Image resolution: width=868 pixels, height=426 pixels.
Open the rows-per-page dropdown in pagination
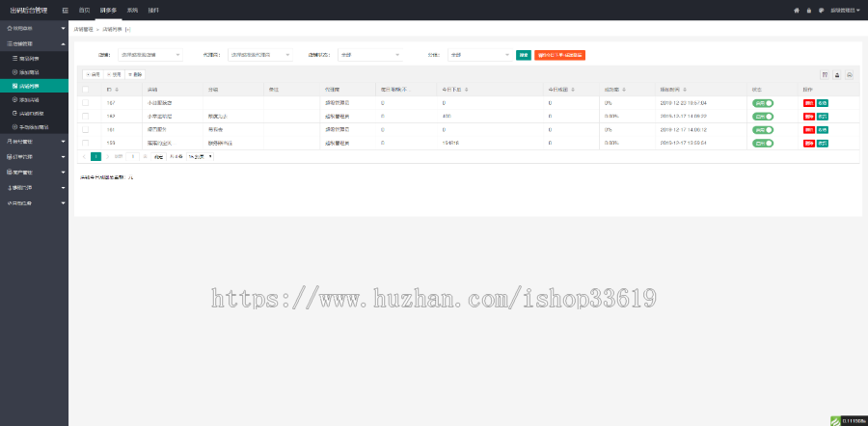click(x=200, y=156)
